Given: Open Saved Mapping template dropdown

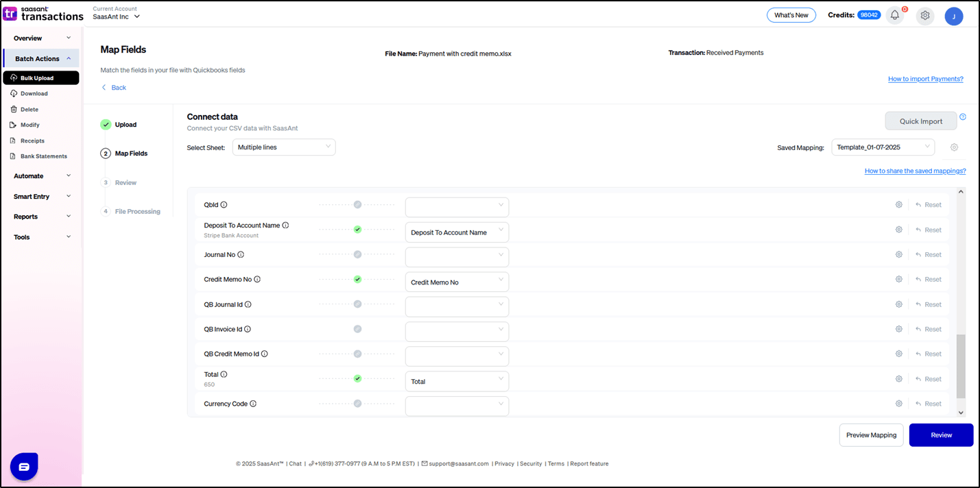Looking at the screenshot, I should 883,147.
